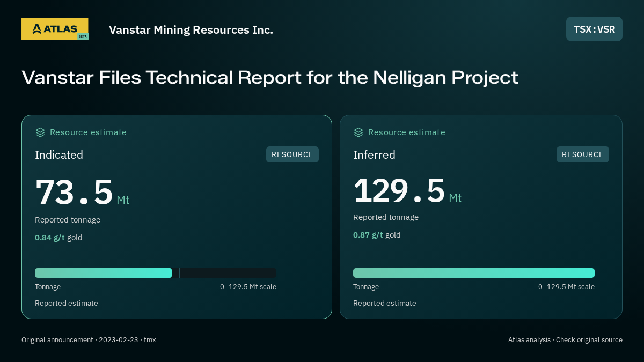Select the 73.5 Mt tonnage value
Viewport: 644px width, 362px height.
[82, 193]
